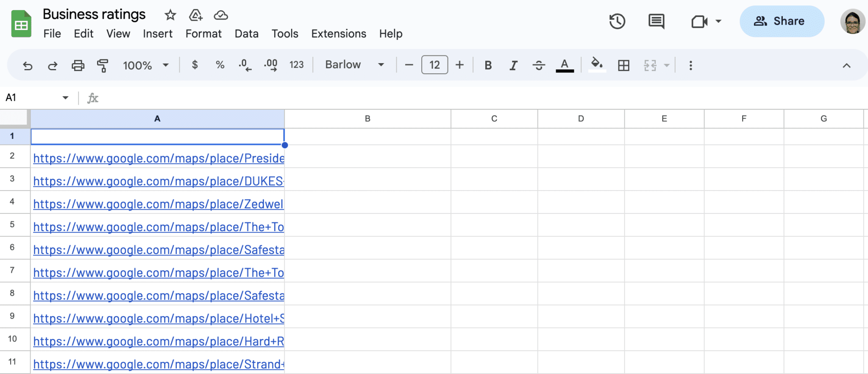Image resolution: width=868 pixels, height=374 pixels.
Task: Toggle bold formatting
Action: click(488, 65)
